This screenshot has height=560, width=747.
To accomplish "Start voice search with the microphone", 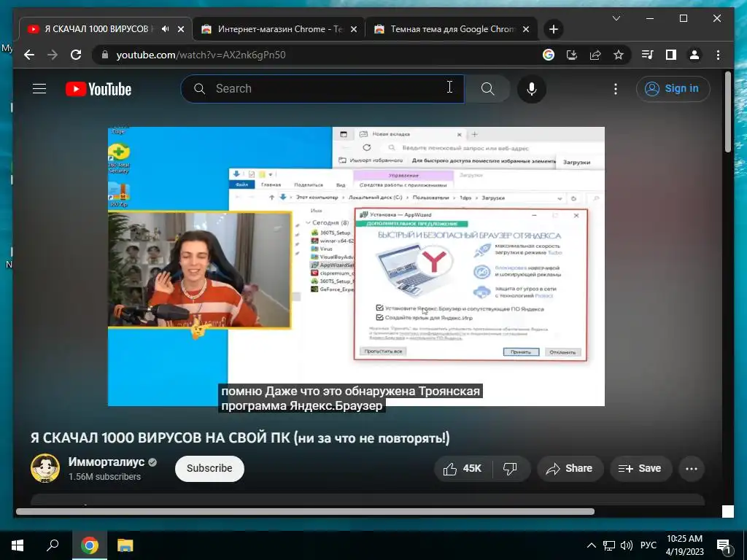I will point(532,88).
